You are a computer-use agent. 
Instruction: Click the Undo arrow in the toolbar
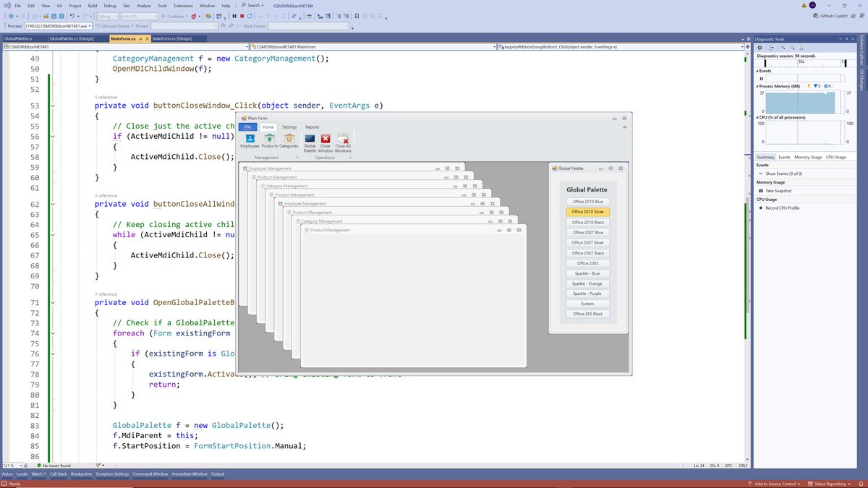click(72, 16)
